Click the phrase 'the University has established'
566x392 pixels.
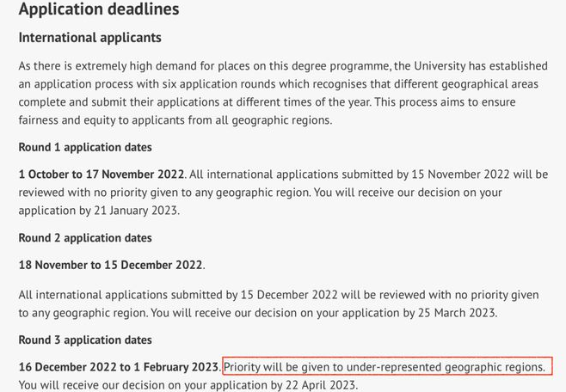pos(471,66)
